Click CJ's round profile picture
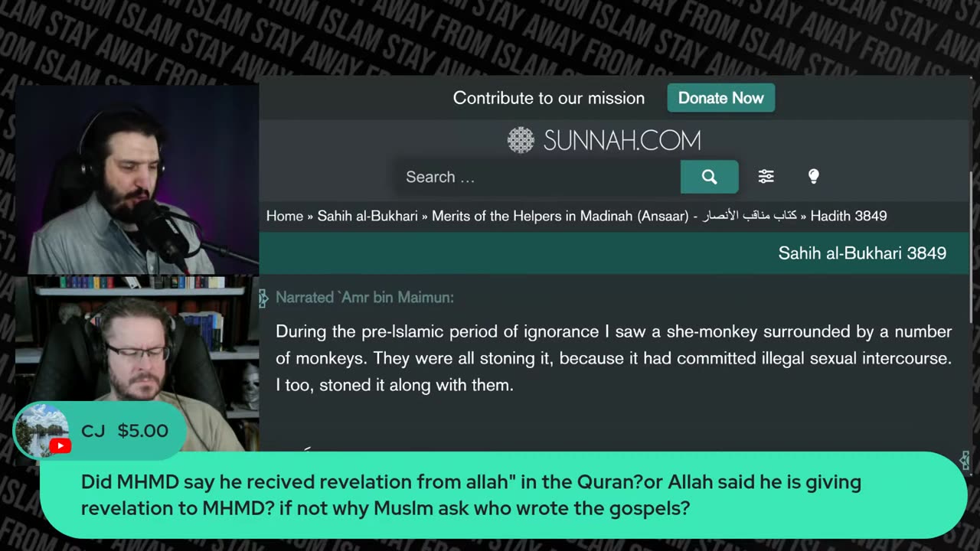This screenshot has width=980, height=551. pyautogui.click(x=42, y=429)
